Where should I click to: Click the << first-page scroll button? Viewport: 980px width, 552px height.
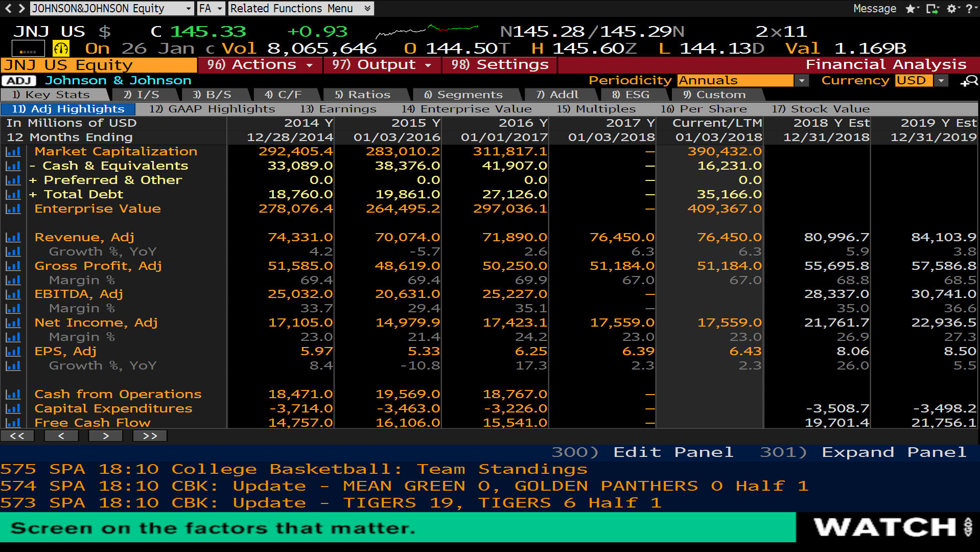[x=17, y=436]
